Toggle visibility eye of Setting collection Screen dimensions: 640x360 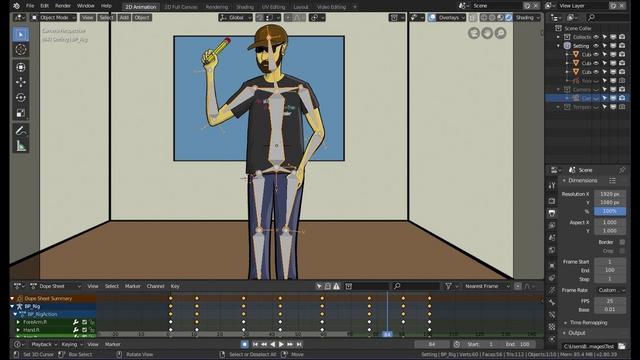point(596,46)
